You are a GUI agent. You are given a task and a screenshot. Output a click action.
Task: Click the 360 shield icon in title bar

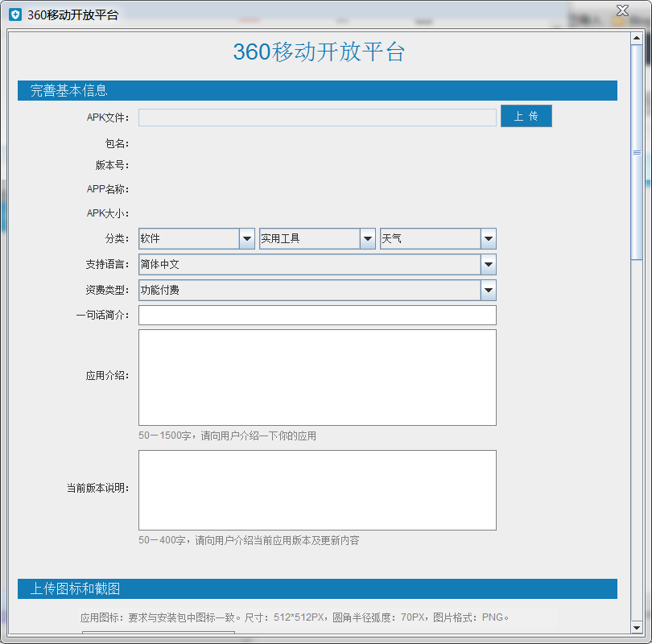click(x=15, y=15)
